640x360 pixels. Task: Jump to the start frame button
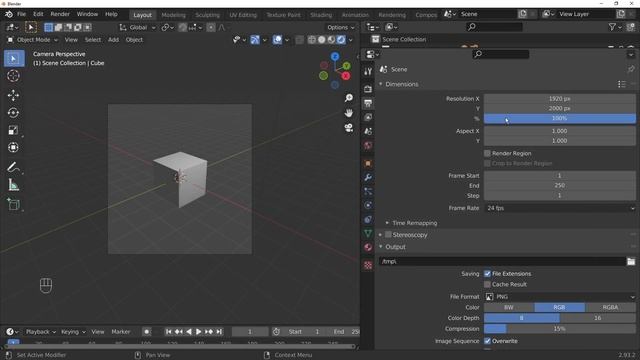click(x=169, y=332)
